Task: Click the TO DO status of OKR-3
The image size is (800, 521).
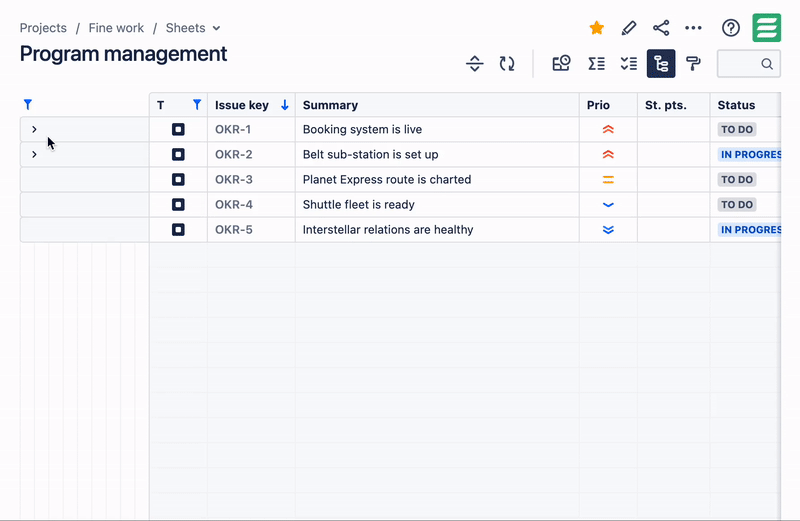Action: click(x=737, y=179)
